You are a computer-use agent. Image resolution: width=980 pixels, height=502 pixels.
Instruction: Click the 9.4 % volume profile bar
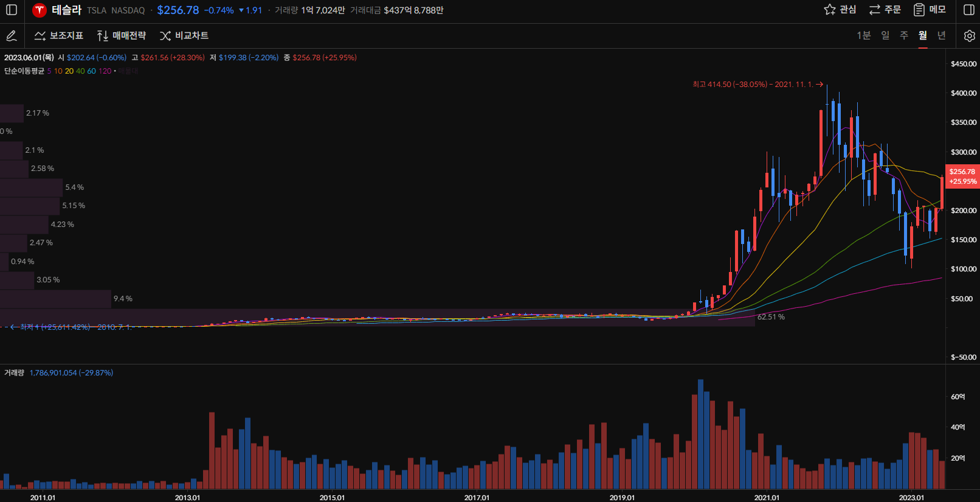(55, 299)
